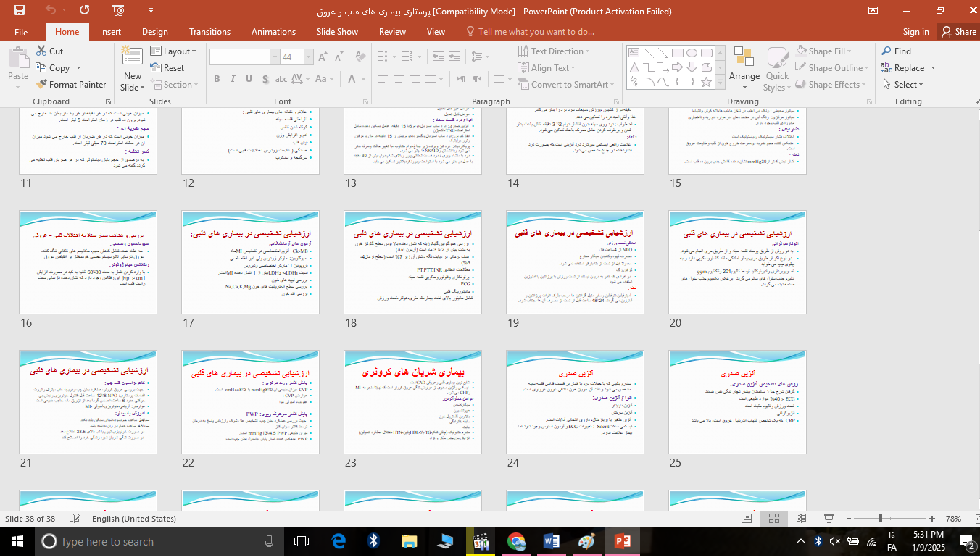Click the Find magnifier button
980x560 pixels.
coord(897,51)
